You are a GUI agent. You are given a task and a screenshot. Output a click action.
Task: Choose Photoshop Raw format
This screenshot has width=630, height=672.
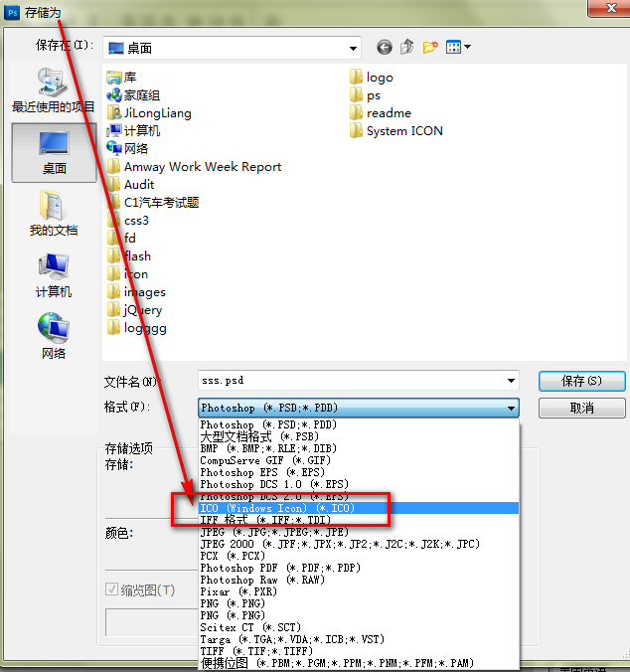coord(359,580)
